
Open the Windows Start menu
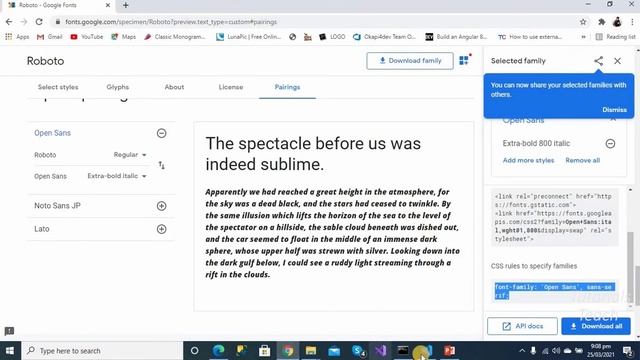10,351
